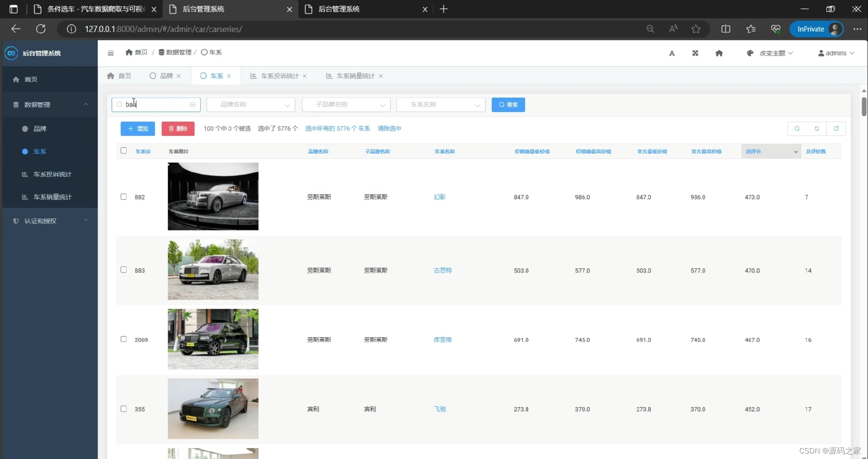Select 首页 in the sidebar
Image resolution: width=868 pixels, height=459 pixels.
click(x=50, y=80)
